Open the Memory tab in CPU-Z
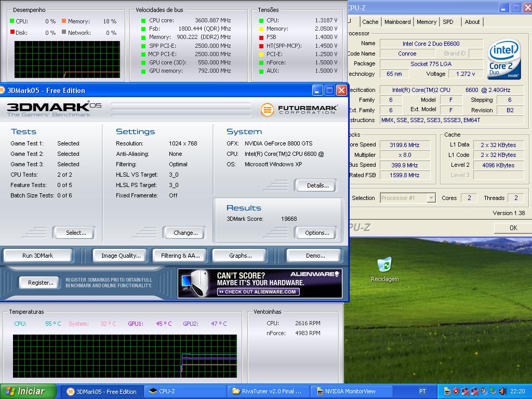 point(427,22)
